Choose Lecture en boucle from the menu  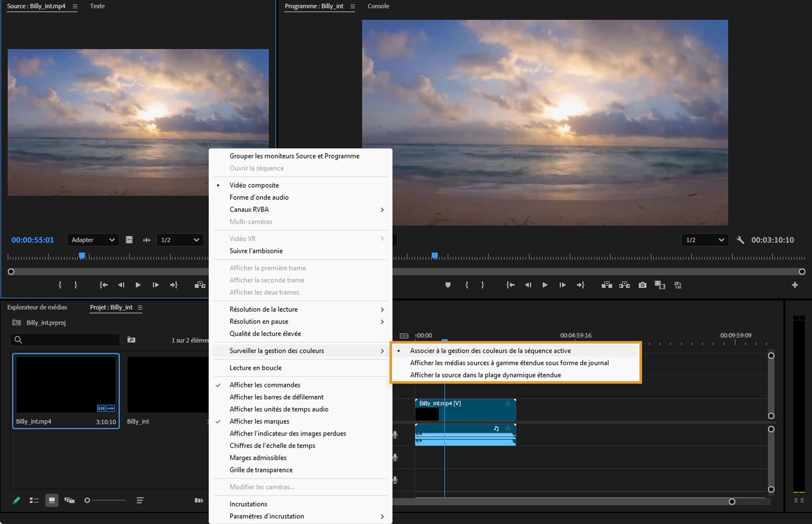(255, 368)
